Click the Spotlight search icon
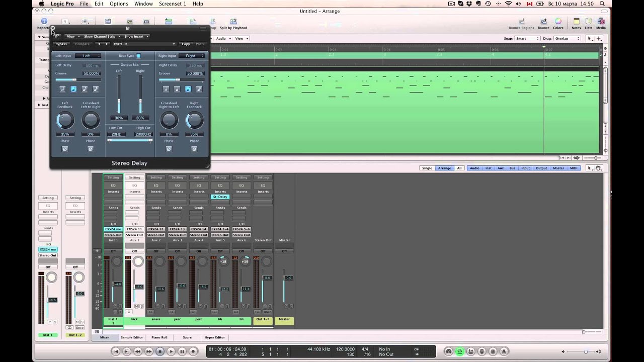This screenshot has height=362, width=644. pyautogui.click(x=603, y=4)
